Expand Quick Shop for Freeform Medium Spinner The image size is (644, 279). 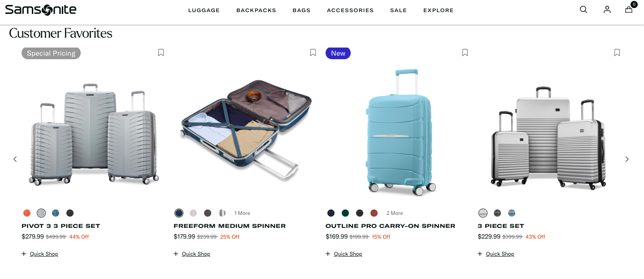(x=192, y=254)
